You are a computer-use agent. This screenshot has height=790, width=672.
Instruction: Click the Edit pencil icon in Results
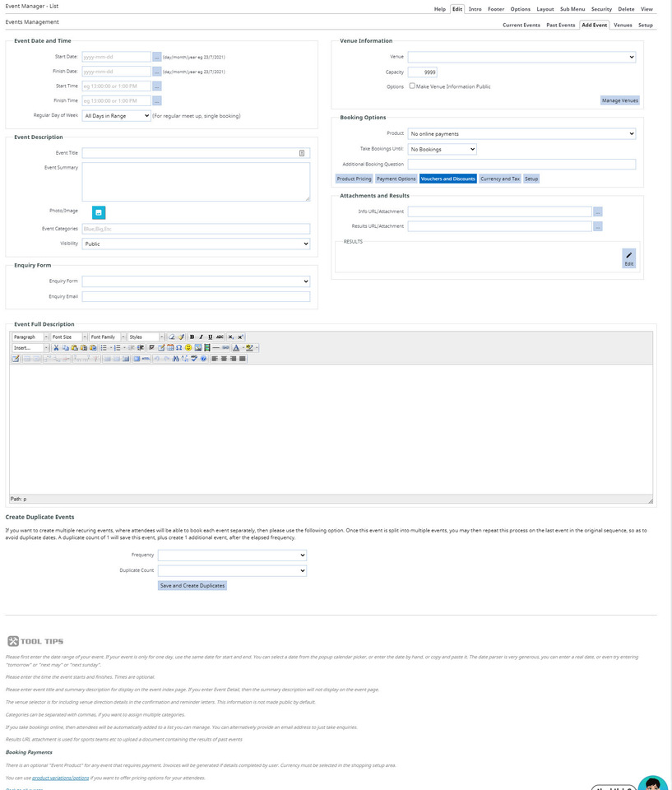click(628, 258)
